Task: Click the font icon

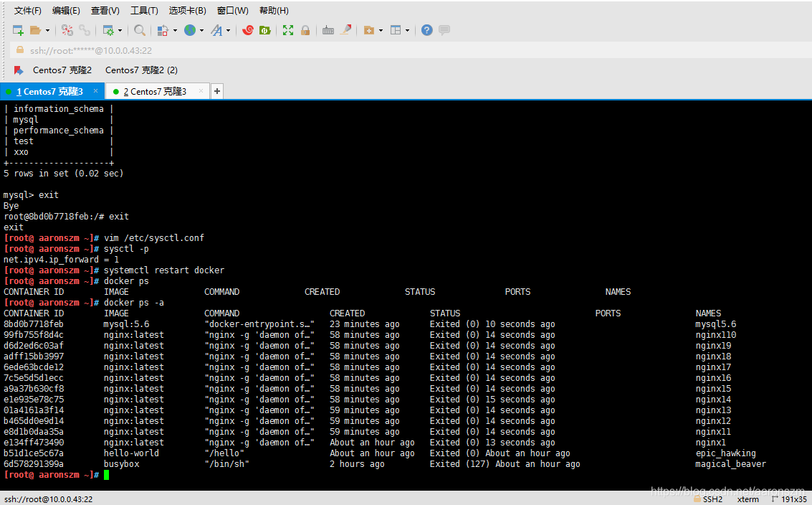Action: pos(216,31)
